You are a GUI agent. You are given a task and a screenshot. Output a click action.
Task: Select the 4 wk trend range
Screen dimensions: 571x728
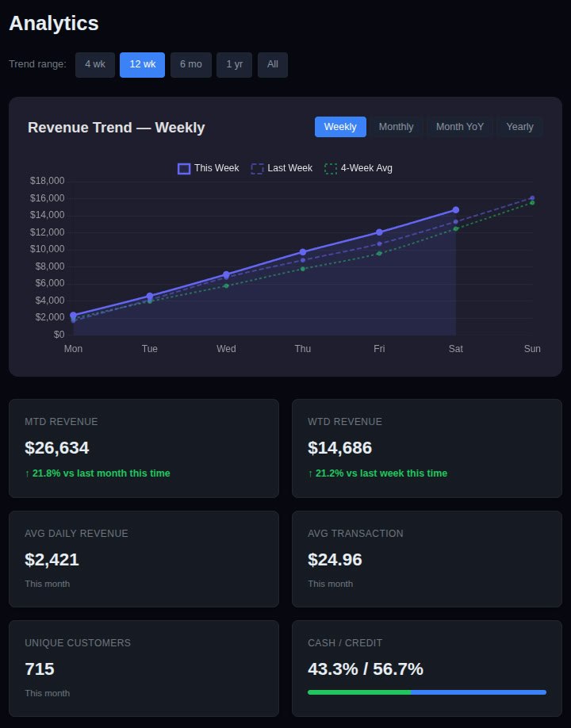click(x=94, y=65)
